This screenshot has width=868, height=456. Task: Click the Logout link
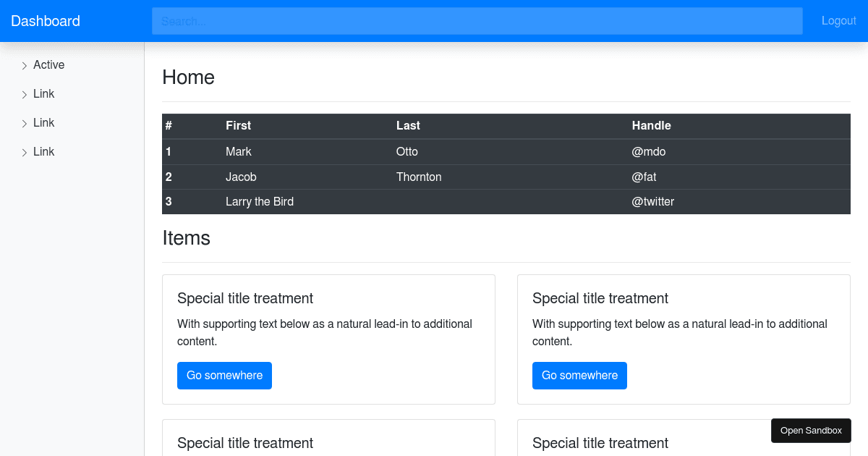click(x=838, y=20)
